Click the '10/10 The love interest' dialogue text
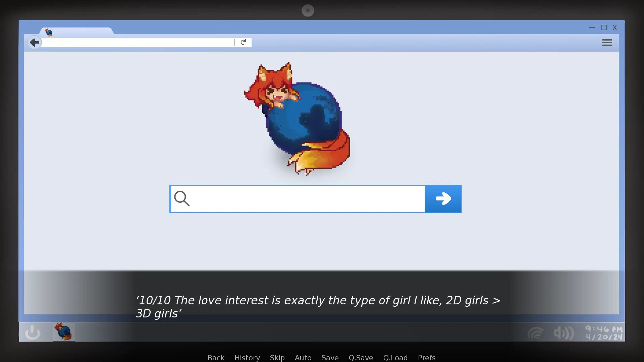Image resolution: width=644 pixels, height=362 pixels. click(318, 307)
